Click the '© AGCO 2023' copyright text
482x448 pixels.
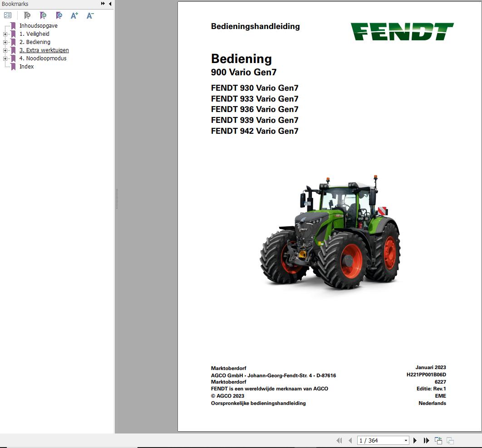(x=227, y=396)
